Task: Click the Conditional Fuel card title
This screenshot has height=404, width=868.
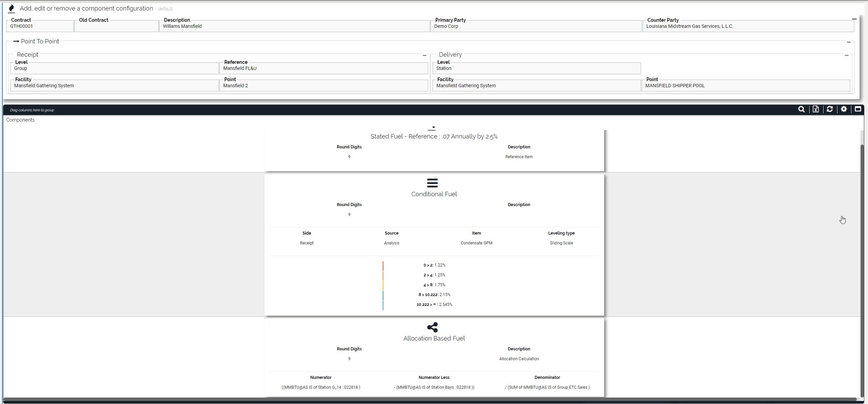Action: click(x=434, y=194)
